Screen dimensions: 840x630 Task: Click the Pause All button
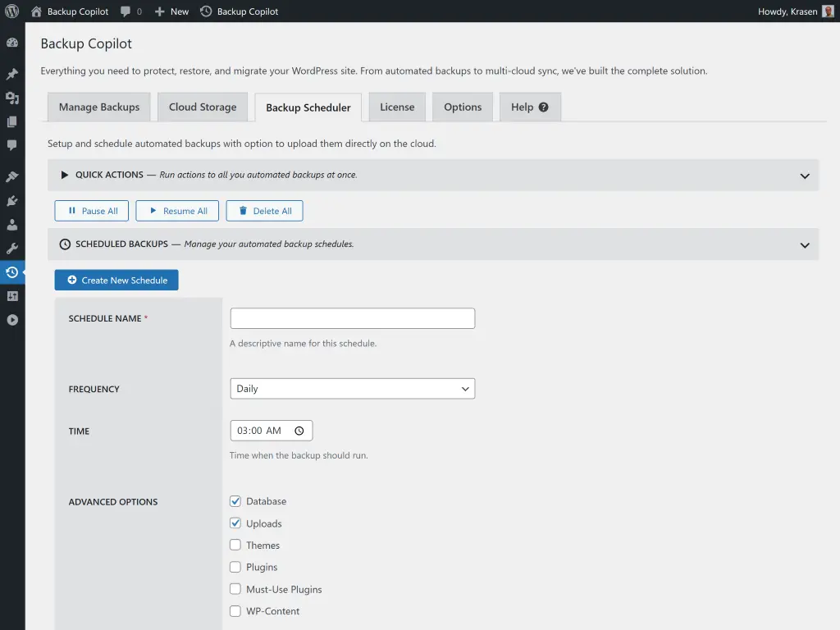91,211
